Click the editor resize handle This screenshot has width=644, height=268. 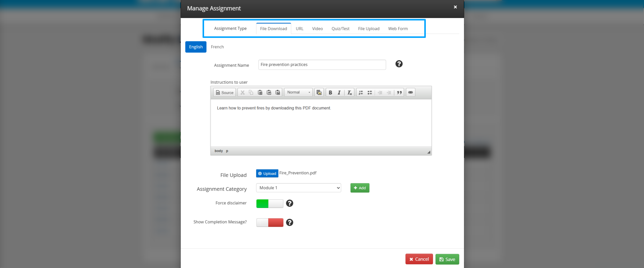click(x=429, y=152)
